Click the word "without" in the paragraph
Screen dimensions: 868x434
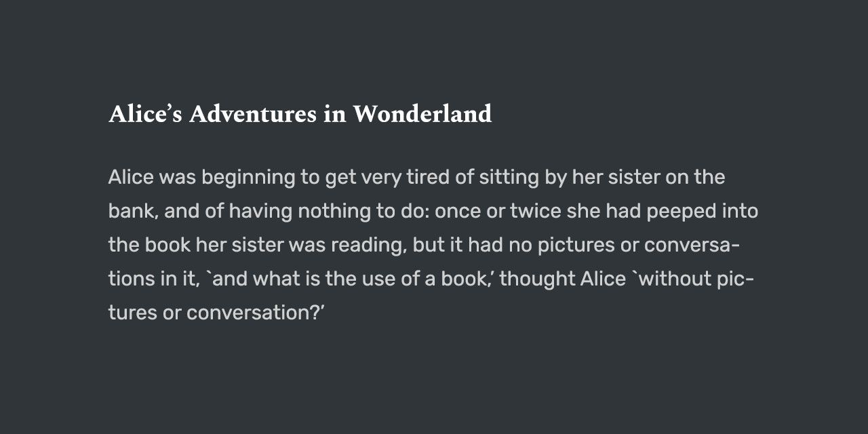[x=674, y=279]
